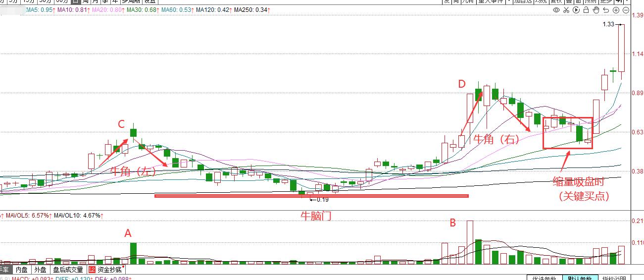Click the 1.14 value on price axis
644x280 pixels.
[x=638, y=54]
